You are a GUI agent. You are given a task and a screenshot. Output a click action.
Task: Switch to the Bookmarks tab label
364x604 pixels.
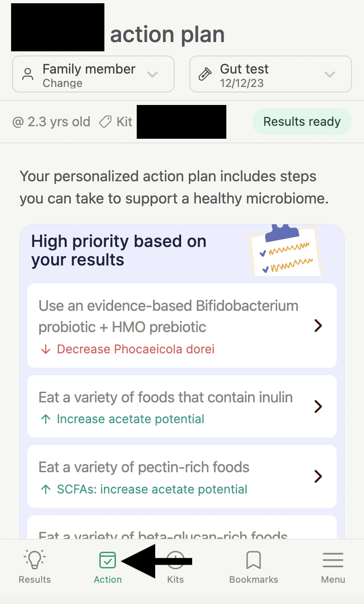[254, 579]
